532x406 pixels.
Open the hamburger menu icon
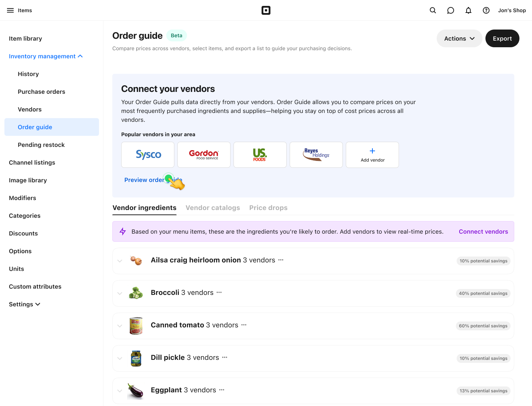(10, 10)
